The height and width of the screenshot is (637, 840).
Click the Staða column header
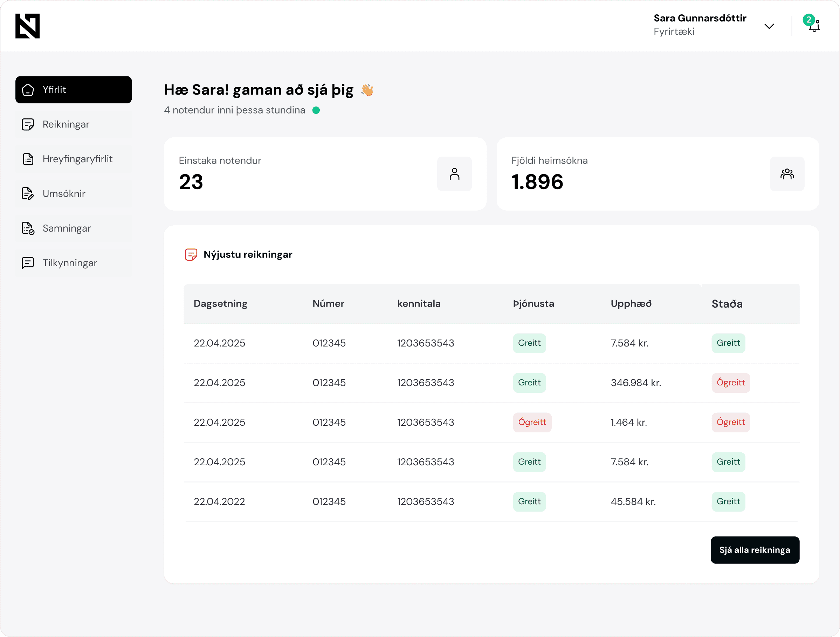[x=727, y=304]
